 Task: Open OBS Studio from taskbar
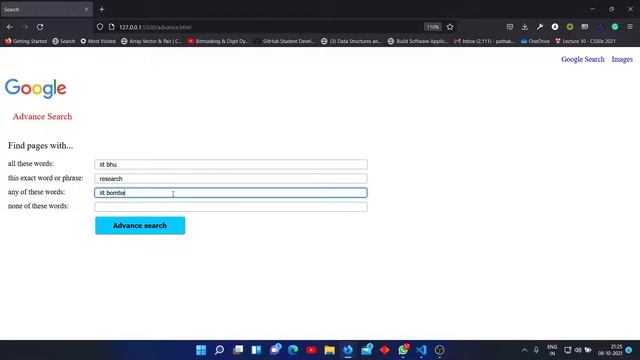pos(440,350)
